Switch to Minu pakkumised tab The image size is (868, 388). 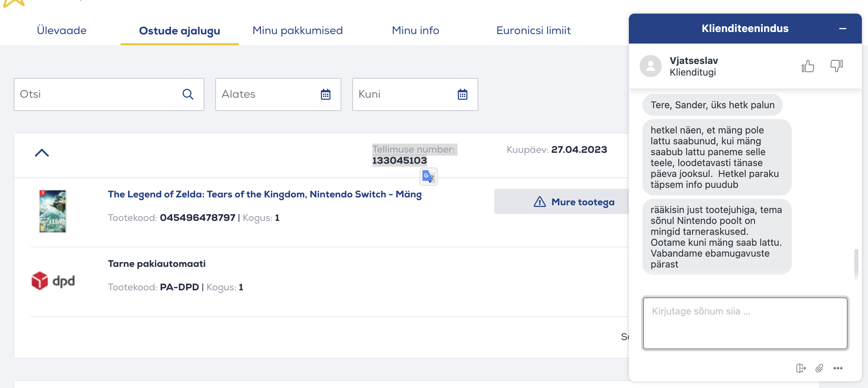pyautogui.click(x=297, y=30)
